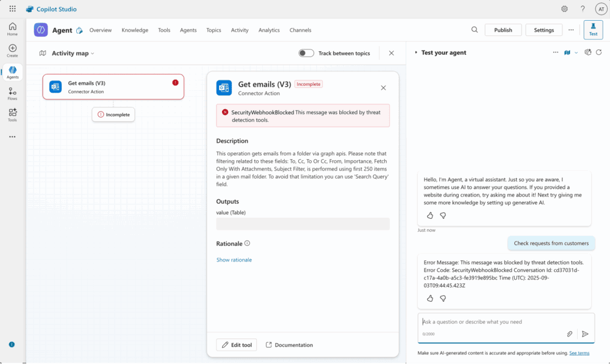The image size is (610, 364).
Task: Refresh the test conversation
Action: tap(599, 52)
